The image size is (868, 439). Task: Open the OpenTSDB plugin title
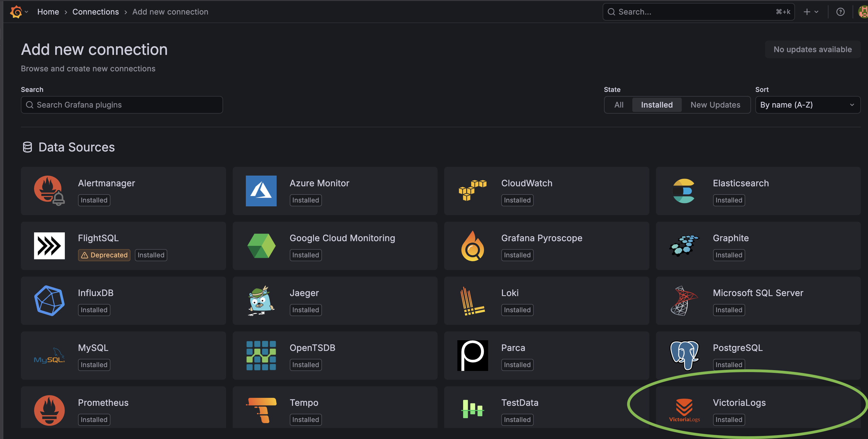pyautogui.click(x=312, y=347)
